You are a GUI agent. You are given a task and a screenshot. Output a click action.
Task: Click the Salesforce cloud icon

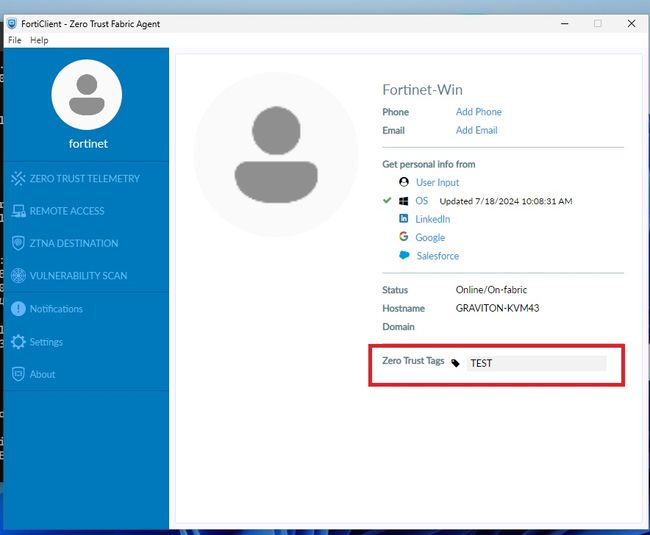pyautogui.click(x=404, y=255)
